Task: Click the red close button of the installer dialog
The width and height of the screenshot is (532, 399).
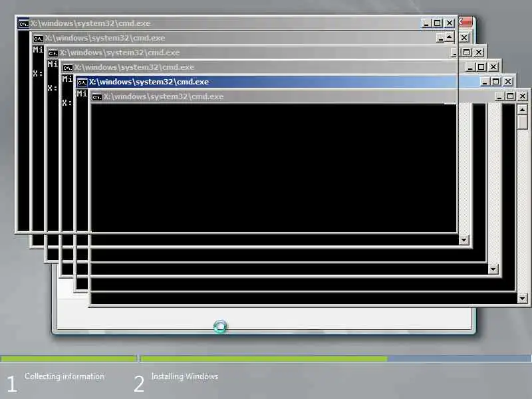Action: click(x=465, y=22)
